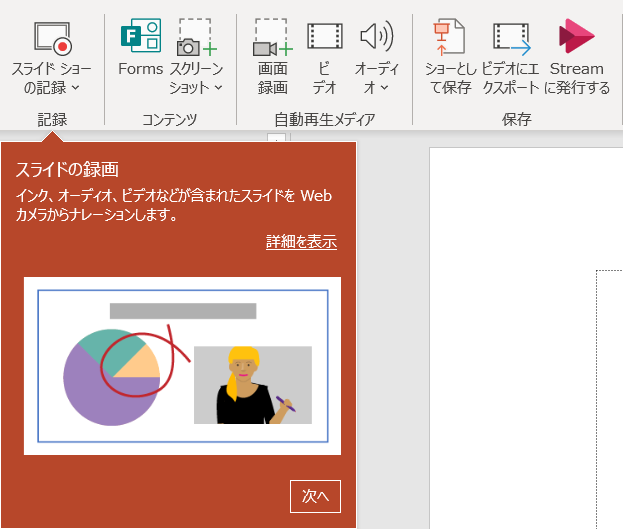Click the 次へ button in the tip

(315, 496)
